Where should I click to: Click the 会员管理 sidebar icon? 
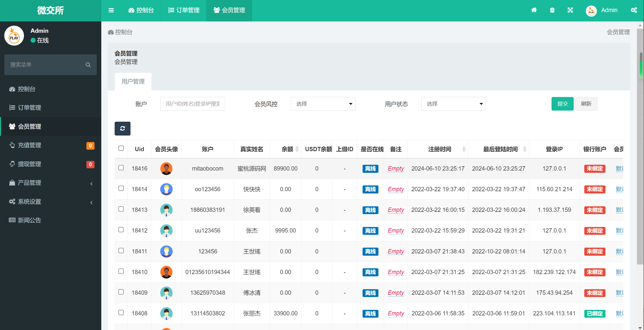pyautogui.click(x=11, y=126)
